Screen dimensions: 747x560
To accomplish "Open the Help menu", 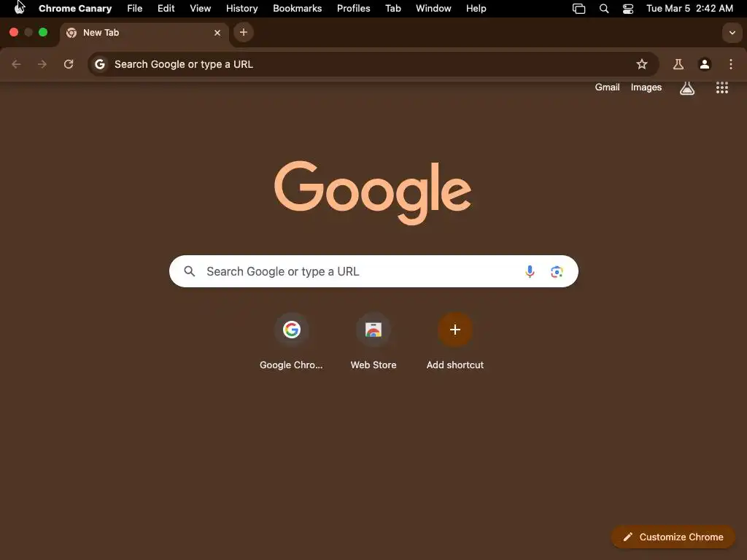I will point(476,8).
